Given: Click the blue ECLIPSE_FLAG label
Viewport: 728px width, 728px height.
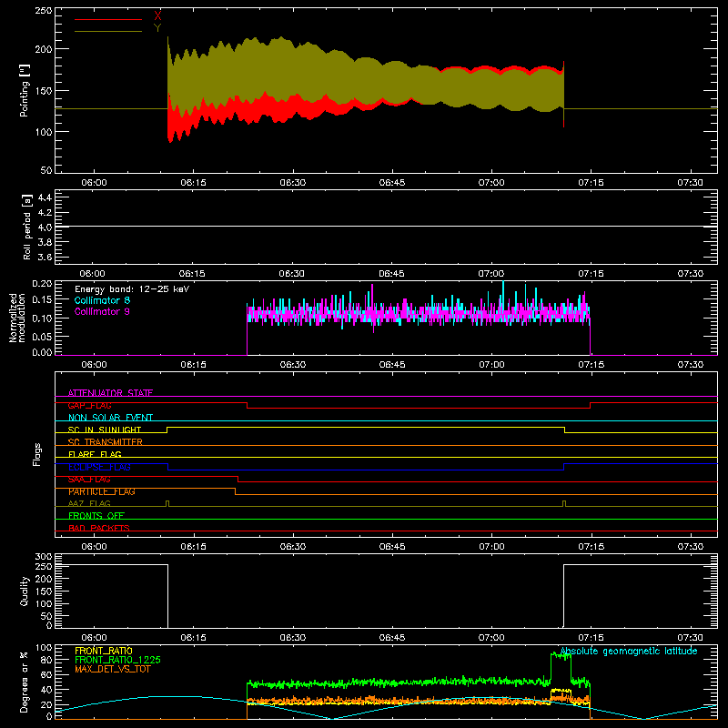Looking at the screenshot, I should click(x=99, y=467).
